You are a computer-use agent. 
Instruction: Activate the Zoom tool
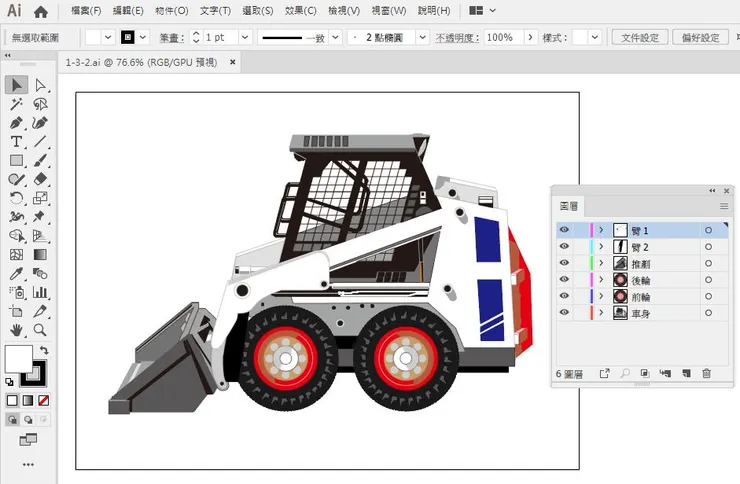click(x=40, y=330)
